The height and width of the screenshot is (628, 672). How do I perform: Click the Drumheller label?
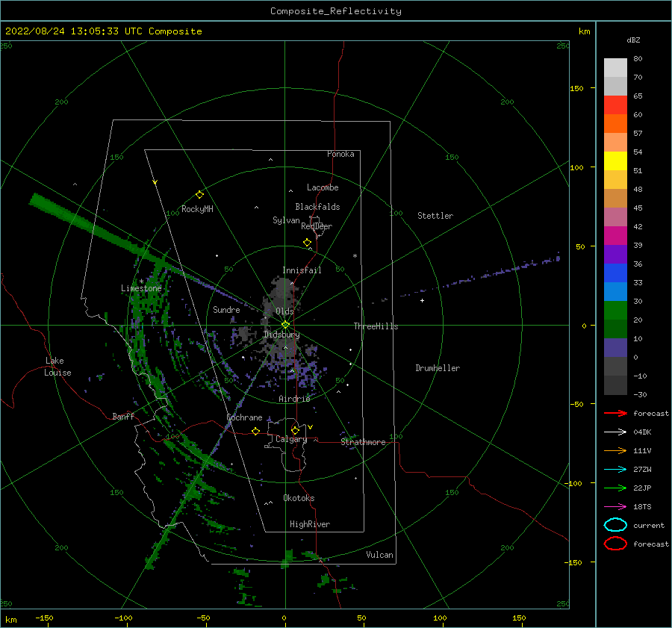(x=438, y=368)
